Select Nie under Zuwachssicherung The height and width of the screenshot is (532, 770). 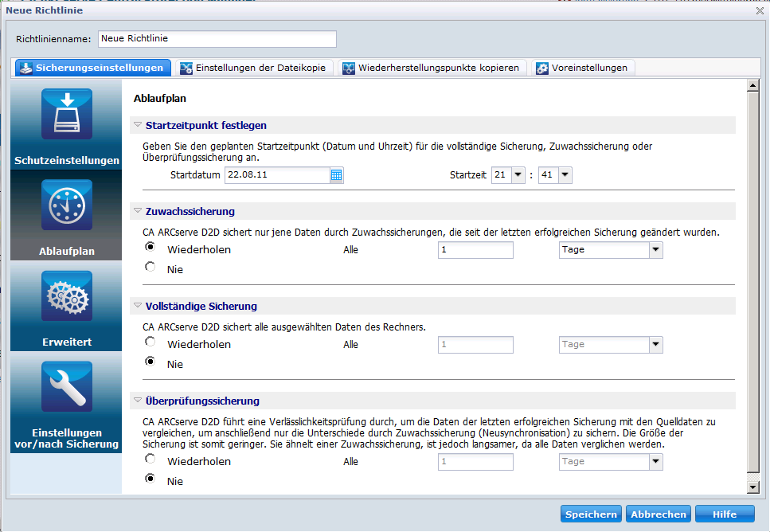[x=150, y=268]
